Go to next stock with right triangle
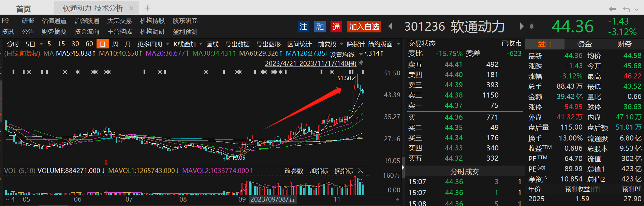This screenshot has height=206, width=644. coord(522,26)
